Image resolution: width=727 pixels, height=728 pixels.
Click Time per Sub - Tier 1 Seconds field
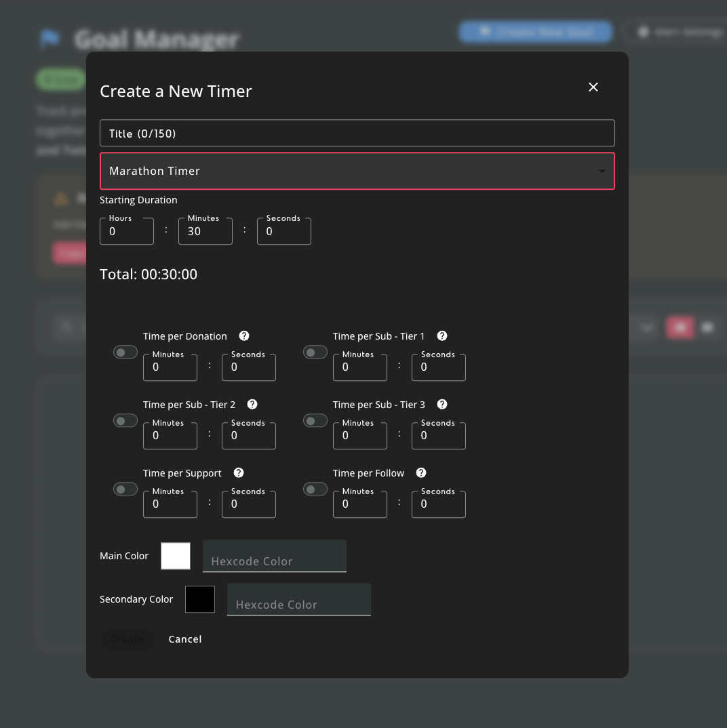[x=439, y=367]
